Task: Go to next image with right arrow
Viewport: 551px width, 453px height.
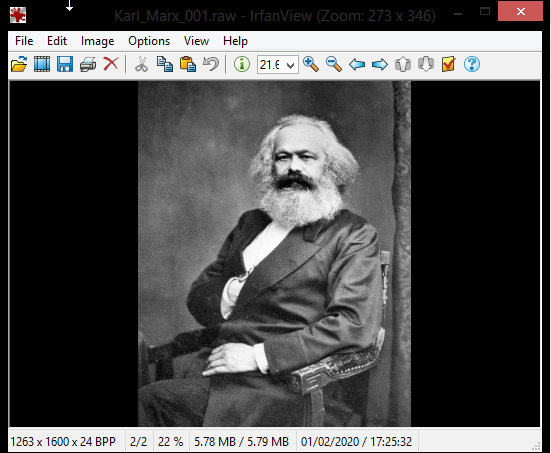Action: 380,65
